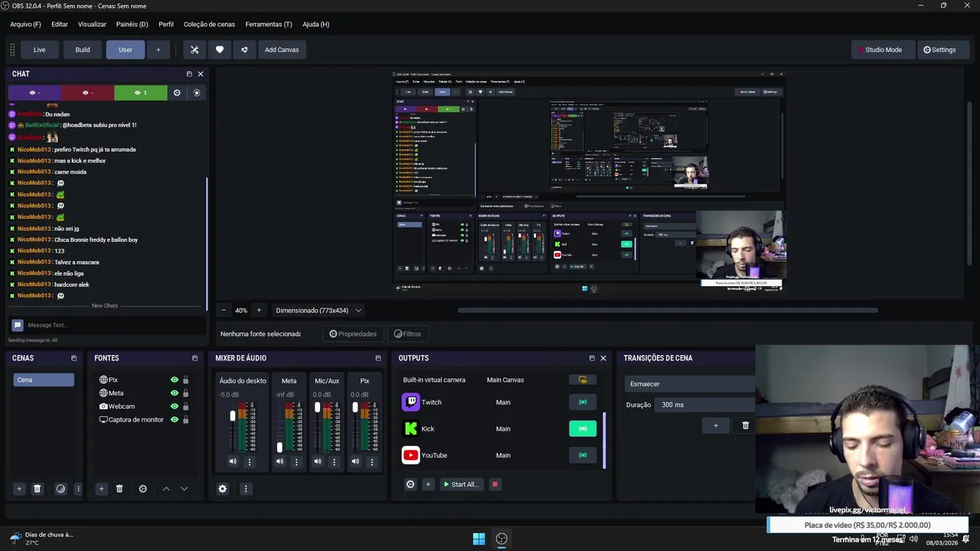Close the Chat panel
This screenshot has height=551, width=980.
(201, 74)
